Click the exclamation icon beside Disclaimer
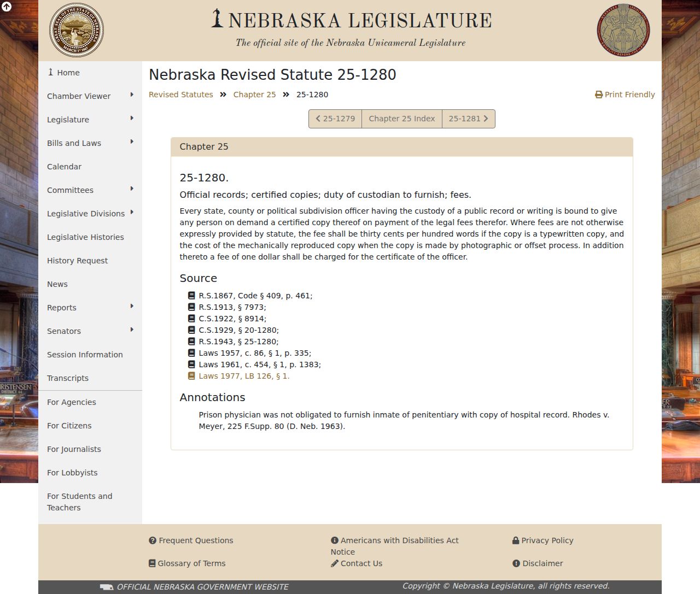 pos(516,563)
